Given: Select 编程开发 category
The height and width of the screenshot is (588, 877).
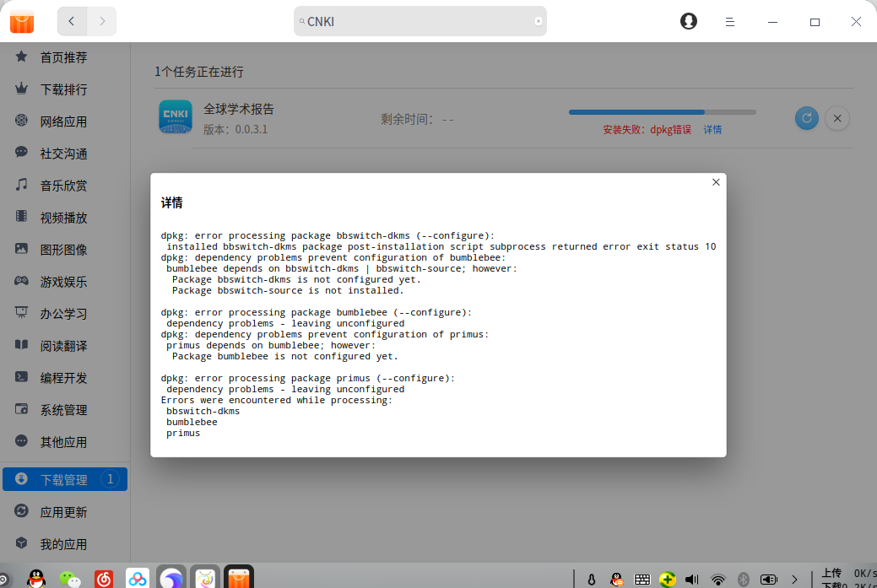Looking at the screenshot, I should [x=65, y=378].
